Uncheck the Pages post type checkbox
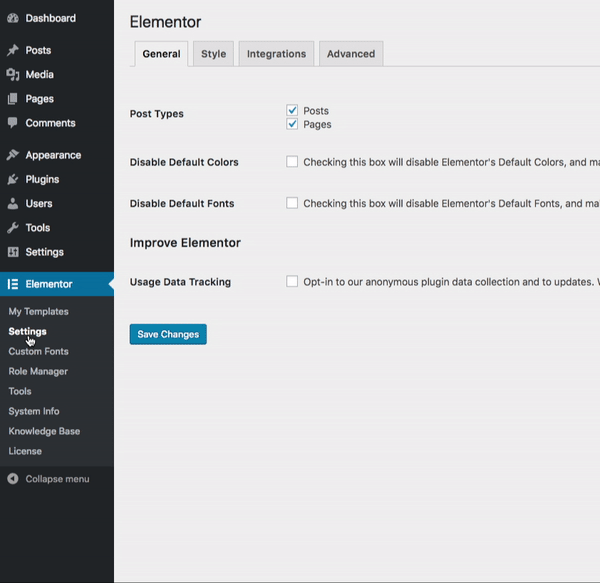This screenshot has height=583, width=600. click(x=292, y=124)
